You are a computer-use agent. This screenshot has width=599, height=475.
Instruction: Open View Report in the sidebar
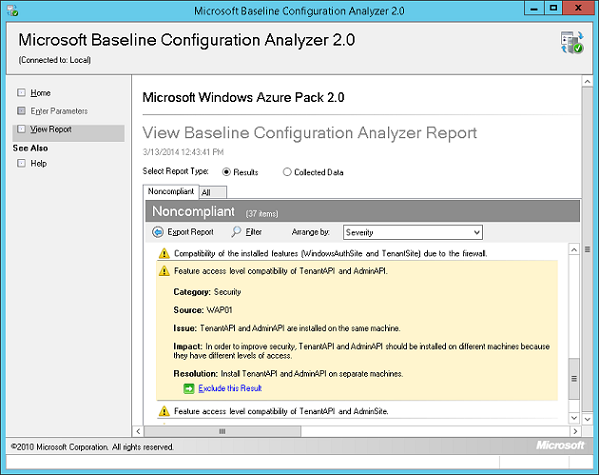51,129
